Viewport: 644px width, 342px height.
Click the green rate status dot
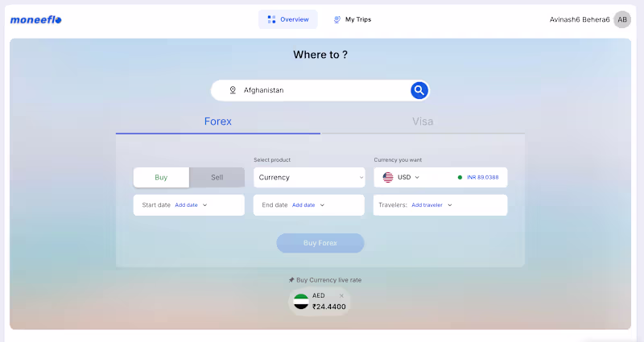click(460, 177)
